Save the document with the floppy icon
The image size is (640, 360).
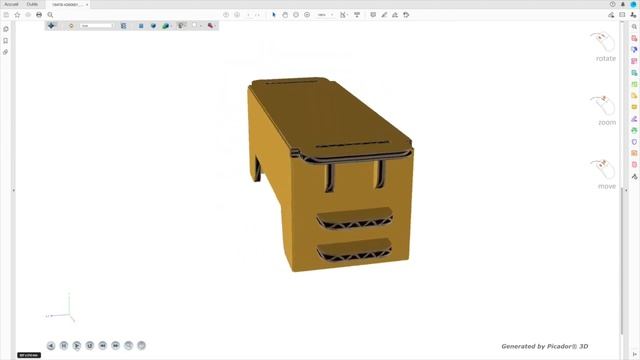point(6,15)
